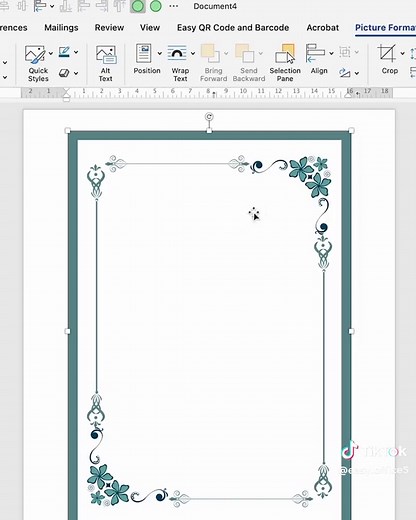The image size is (416, 520).
Task: Open the Wrap Text dropdown arrow
Action: pyautogui.click(x=193, y=53)
